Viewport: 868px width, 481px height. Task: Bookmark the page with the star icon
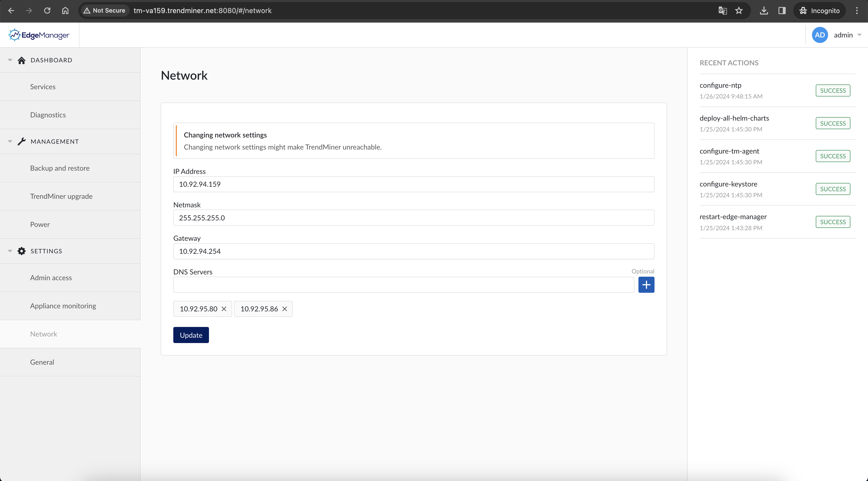click(x=739, y=11)
